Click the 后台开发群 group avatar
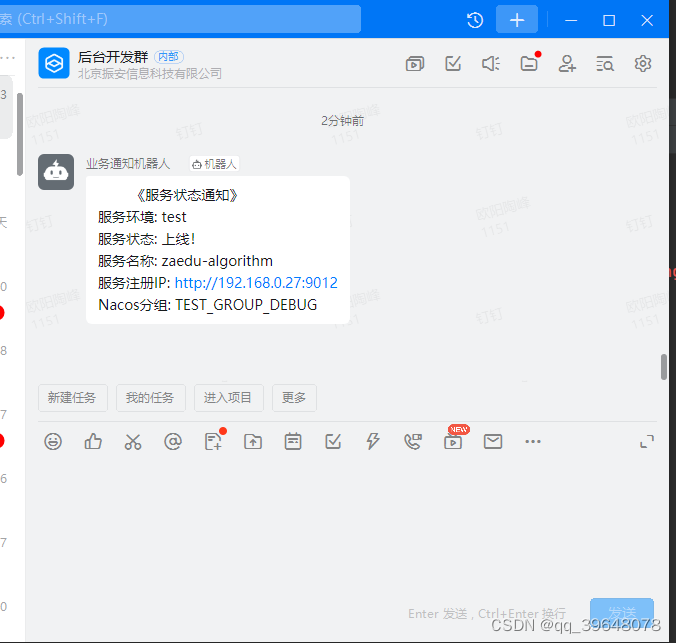Screen dimensions: 676x643 (x=54, y=63)
